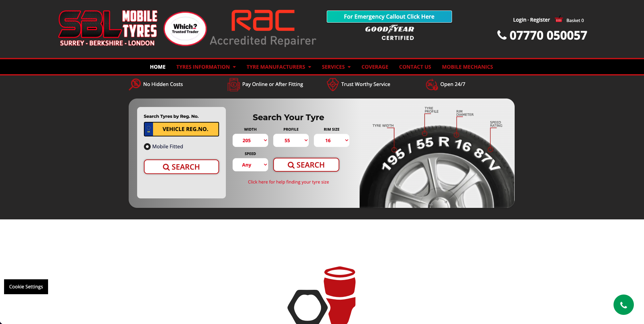
Task: Click help finding your tyre size link
Action: point(288,182)
